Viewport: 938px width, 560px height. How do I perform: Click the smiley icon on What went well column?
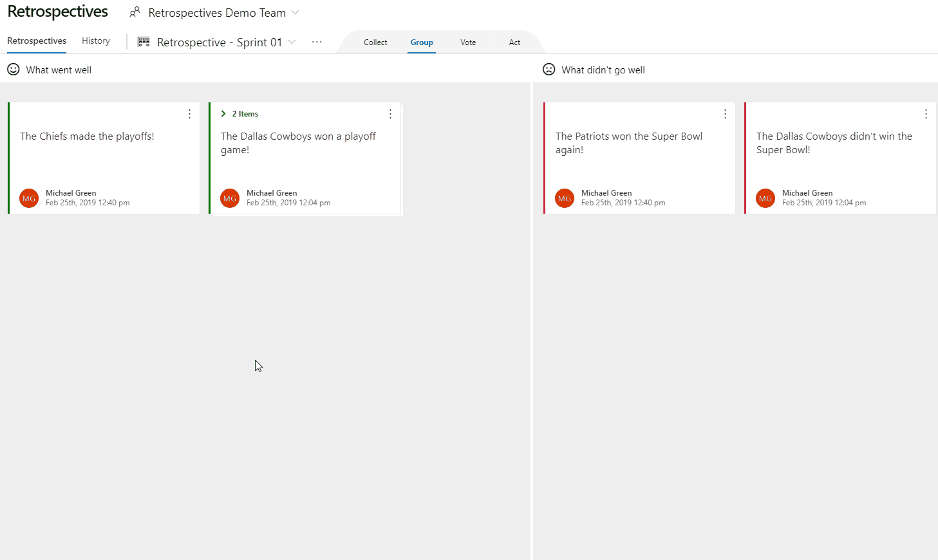point(14,69)
